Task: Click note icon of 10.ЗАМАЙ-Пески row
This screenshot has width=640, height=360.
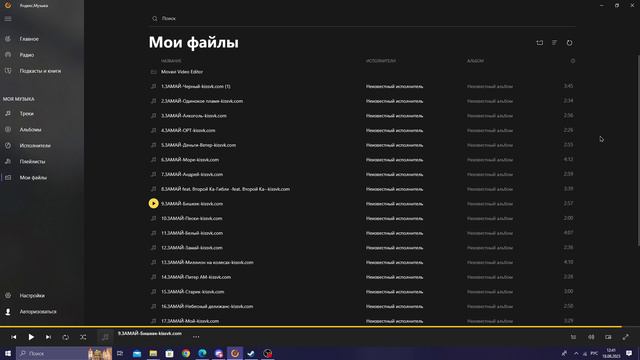Action: click(153, 218)
